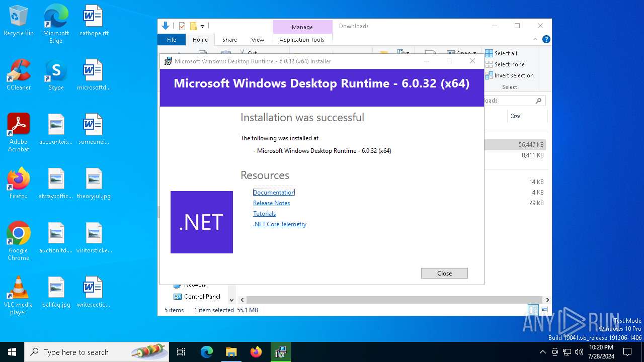
Task: Open the Release Notes link
Action: pos(271,203)
